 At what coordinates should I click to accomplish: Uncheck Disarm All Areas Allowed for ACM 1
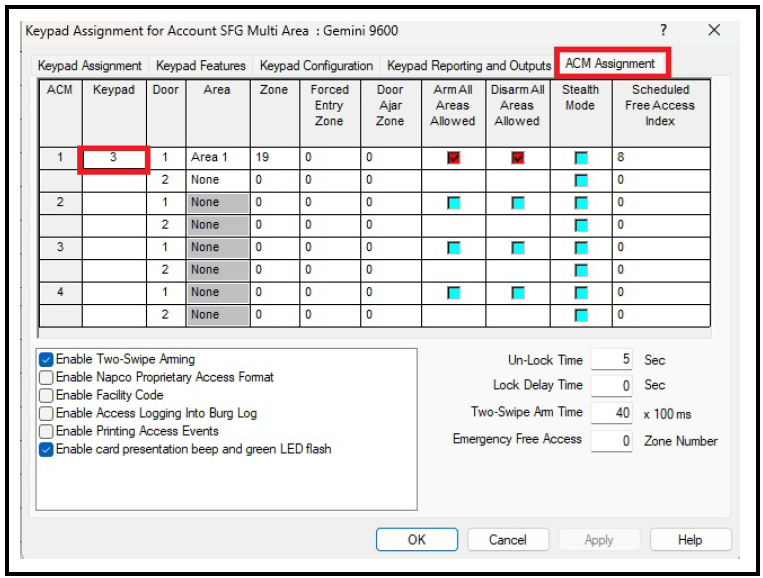[518, 158]
